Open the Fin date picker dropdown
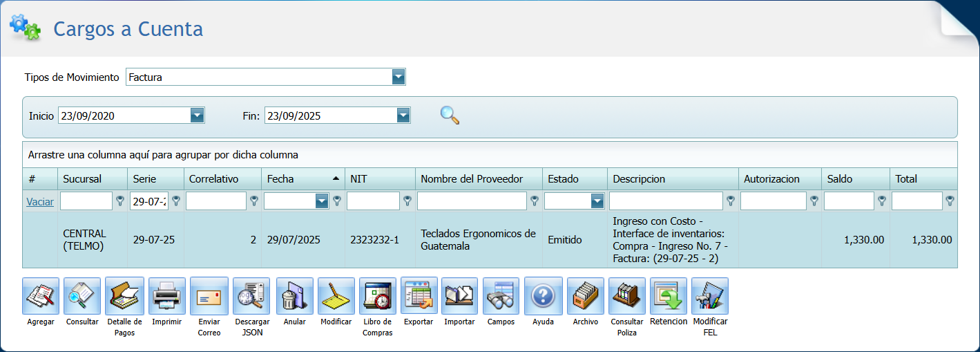Viewport: 980px width, 352px height. click(x=404, y=115)
